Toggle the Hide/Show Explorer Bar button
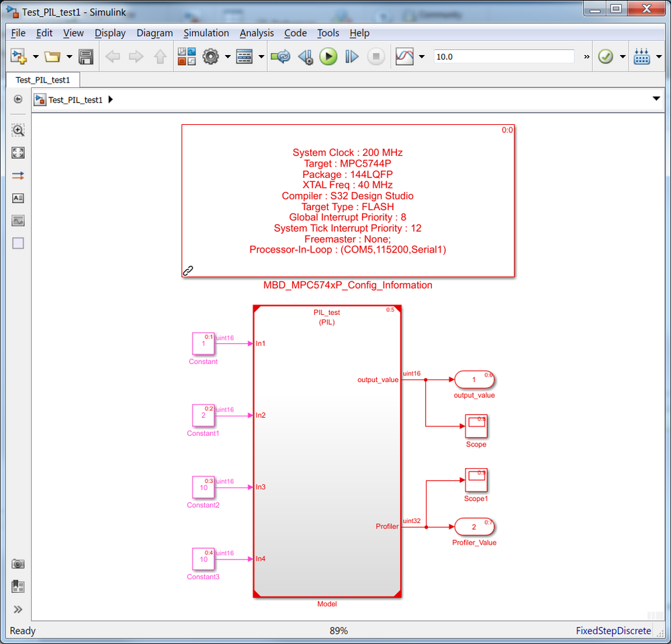This screenshot has width=671, height=644. tap(18, 99)
